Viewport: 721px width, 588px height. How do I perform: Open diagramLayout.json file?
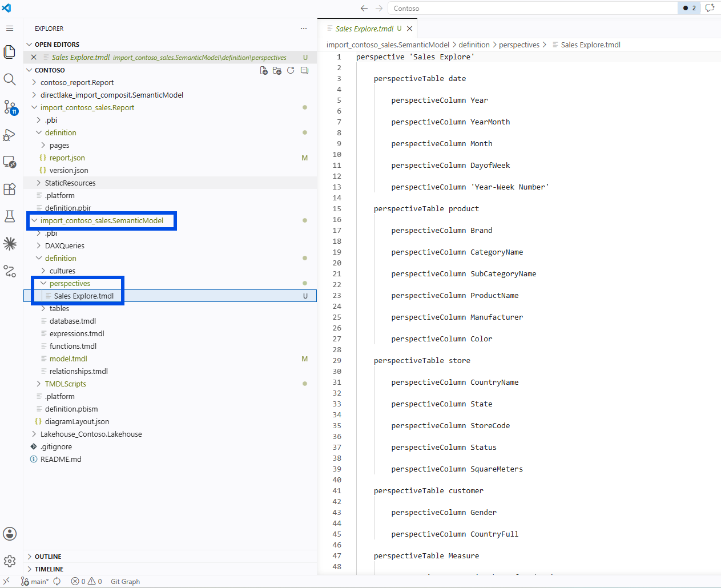tap(76, 421)
